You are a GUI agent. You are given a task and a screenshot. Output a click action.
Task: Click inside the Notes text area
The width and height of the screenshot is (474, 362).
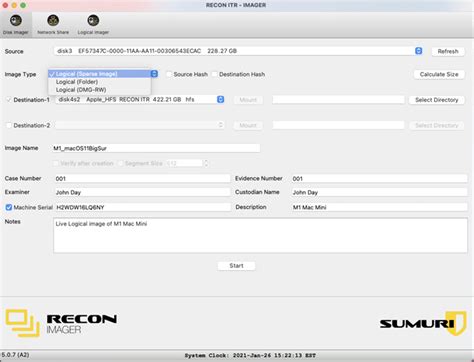coord(260,235)
